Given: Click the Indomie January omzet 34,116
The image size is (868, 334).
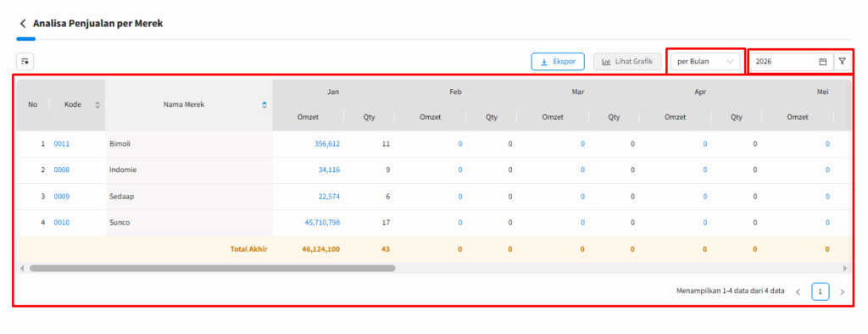Looking at the screenshot, I should tap(329, 170).
